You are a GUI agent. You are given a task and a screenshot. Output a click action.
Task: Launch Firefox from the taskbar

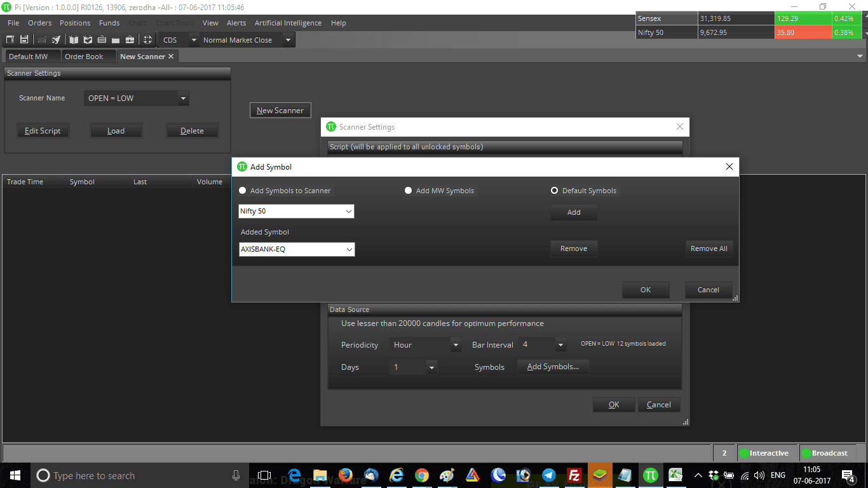[x=345, y=475]
